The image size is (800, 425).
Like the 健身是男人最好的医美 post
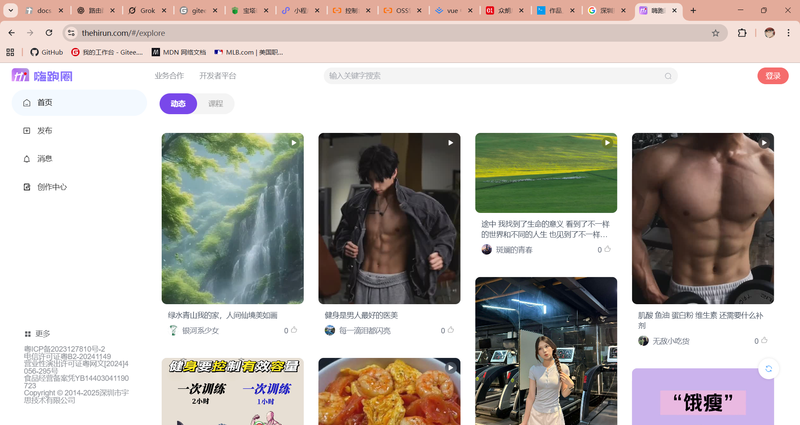451,330
